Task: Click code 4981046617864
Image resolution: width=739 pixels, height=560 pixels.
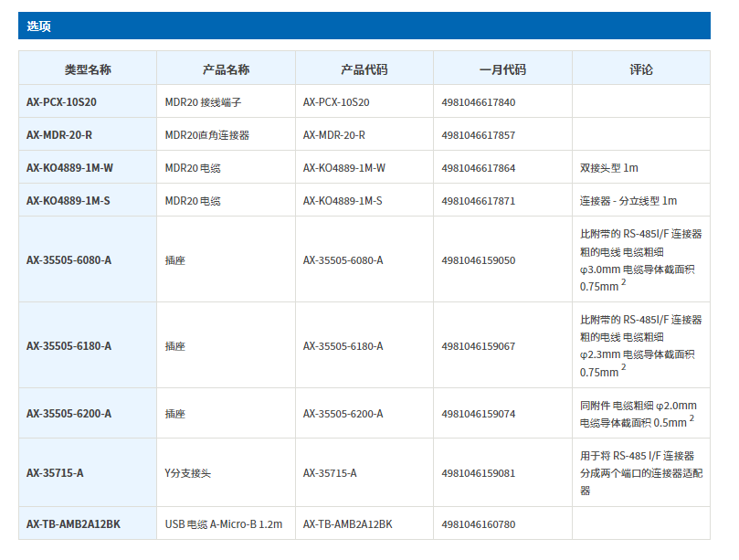Action: click(479, 168)
